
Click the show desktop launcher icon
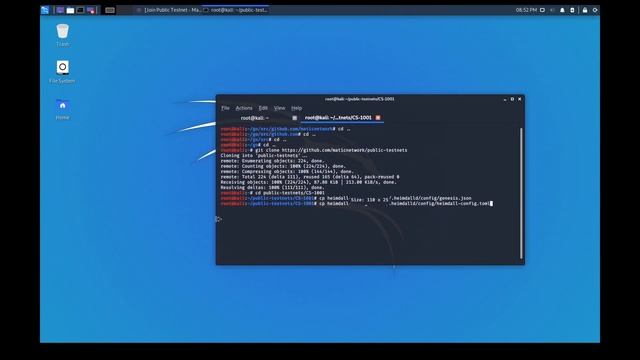coord(60,10)
